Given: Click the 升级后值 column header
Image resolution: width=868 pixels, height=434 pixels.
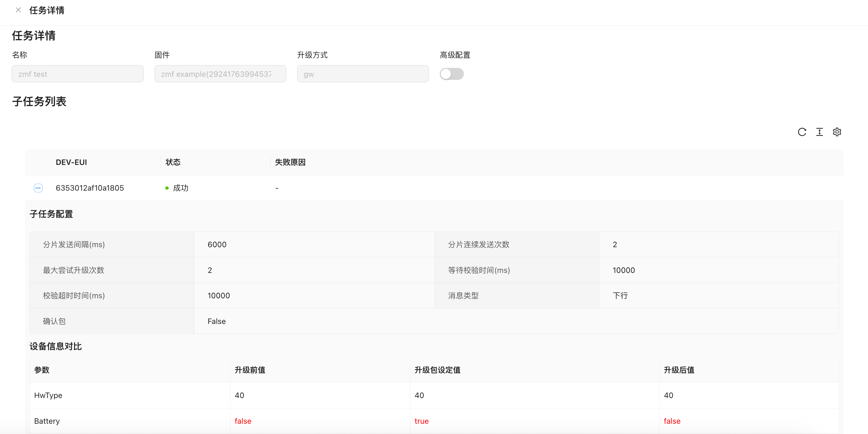Looking at the screenshot, I should pos(679,370).
